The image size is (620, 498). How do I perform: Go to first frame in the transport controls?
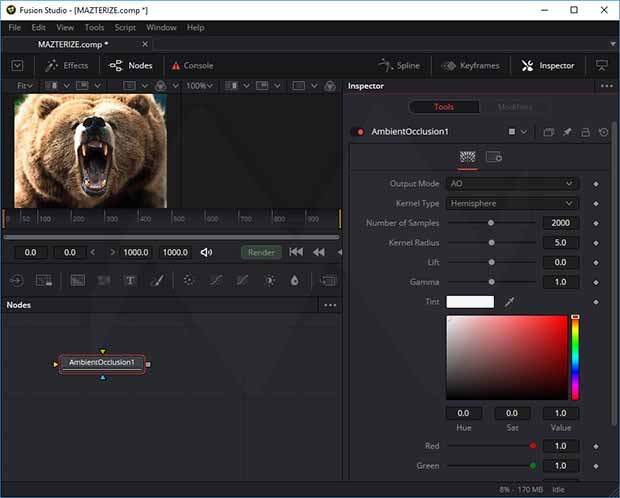pos(296,252)
